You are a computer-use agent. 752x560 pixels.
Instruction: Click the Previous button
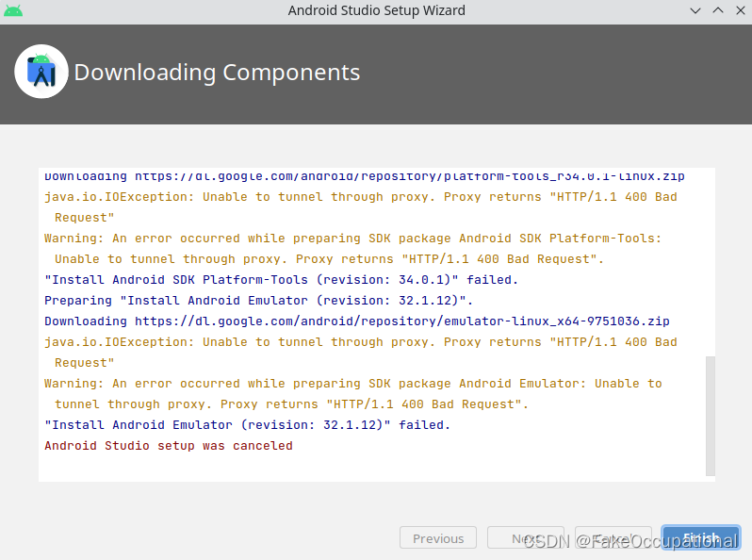[x=438, y=537]
